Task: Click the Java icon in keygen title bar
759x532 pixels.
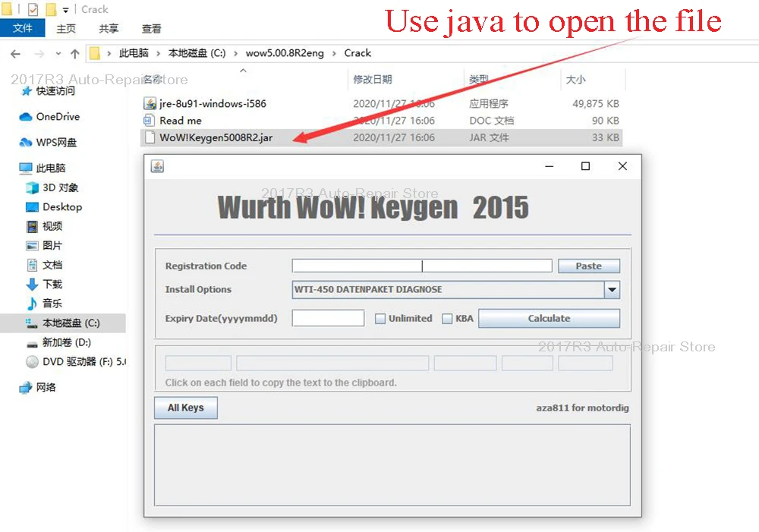Action: pyautogui.click(x=157, y=166)
